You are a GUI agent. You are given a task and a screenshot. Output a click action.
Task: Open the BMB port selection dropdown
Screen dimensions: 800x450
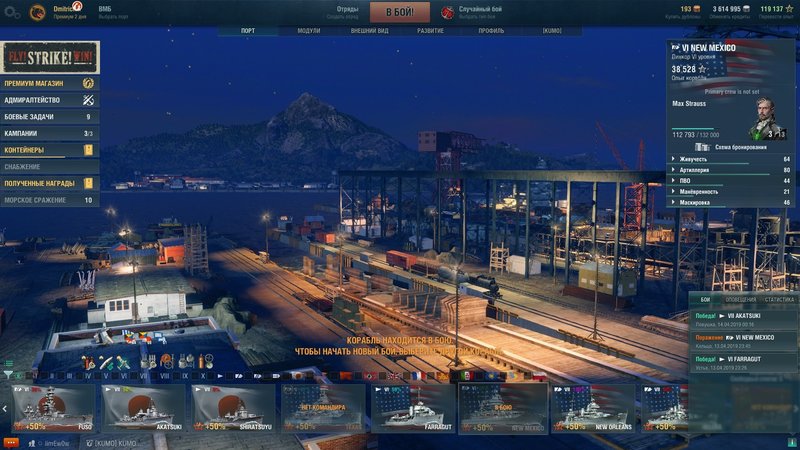[x=113, y=12]
